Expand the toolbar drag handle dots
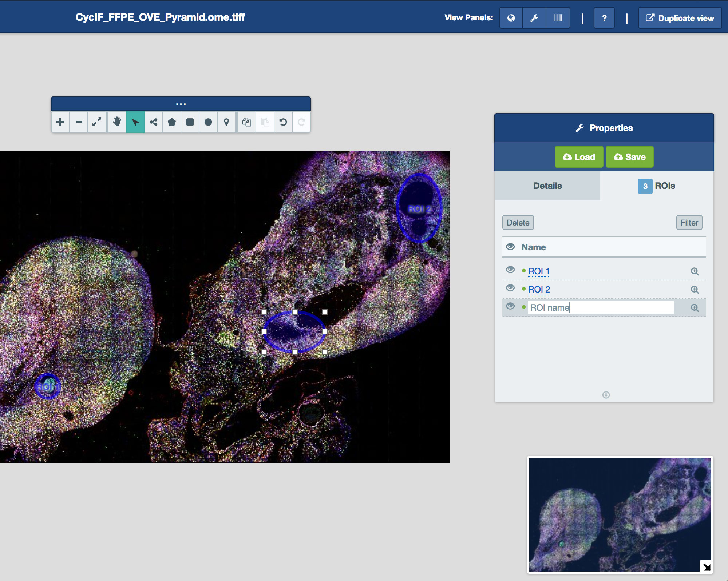Screen dimensions: 728x581 pos(181,104)
